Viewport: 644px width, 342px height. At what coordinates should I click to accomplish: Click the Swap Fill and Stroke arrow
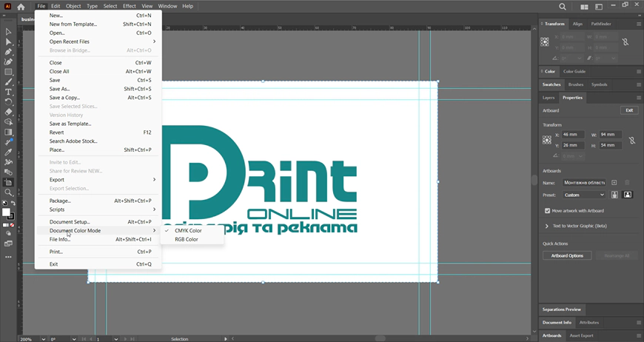tap(13, 203)
